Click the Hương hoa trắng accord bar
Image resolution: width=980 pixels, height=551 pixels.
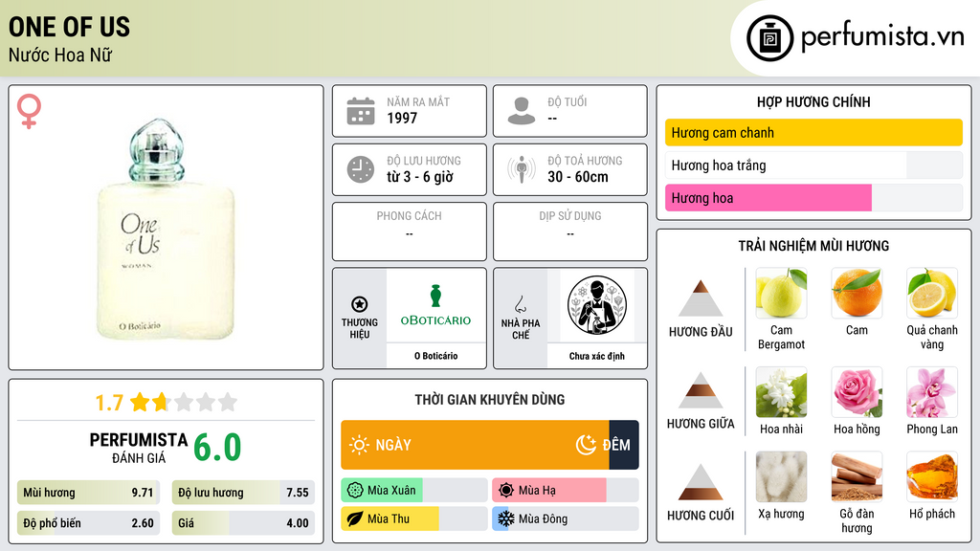click(x=813, y=165)
